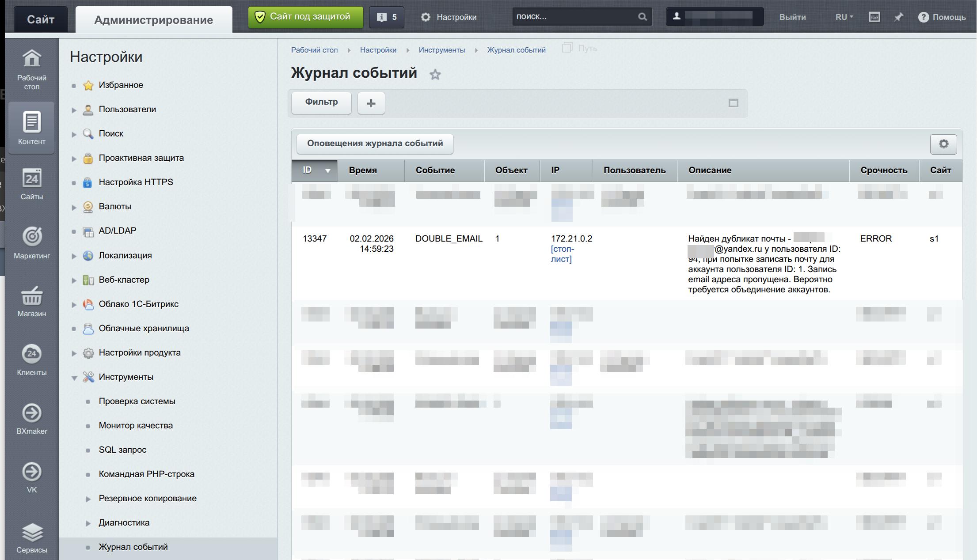Open notifications counter showing 5
This screenshot has width=977, height=560.
coord(387,17)
